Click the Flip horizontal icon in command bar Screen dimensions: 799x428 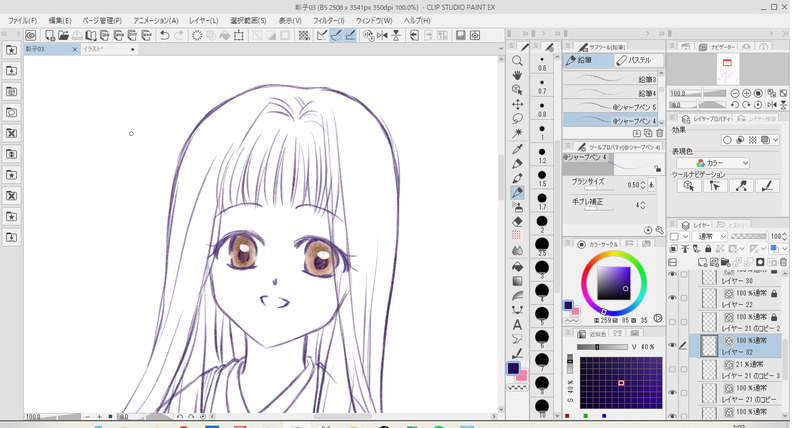tap(382, 35)
